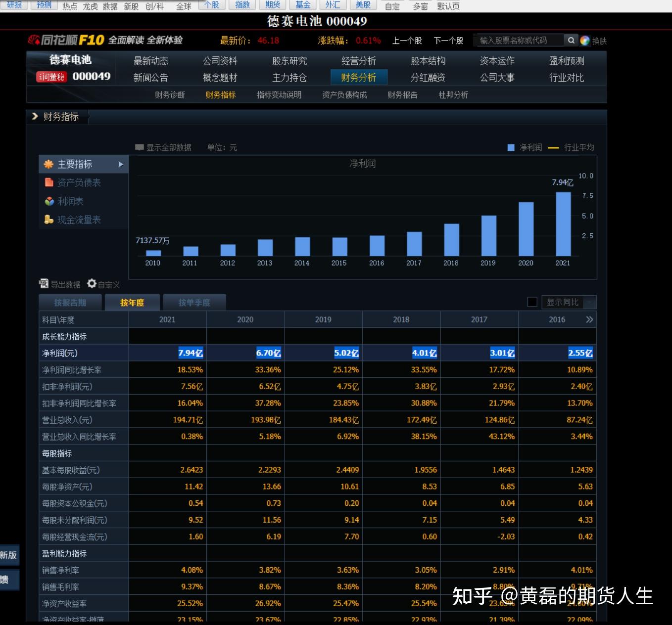
Task: Click the 同花顺 F10 logo
Action: [66, 40]
